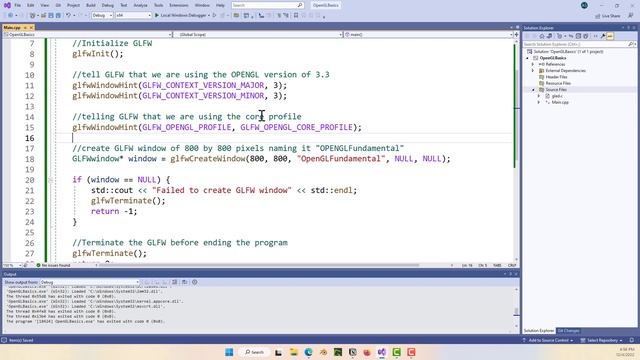Open the editor zoom percentage dropdown

click(12, 265)
